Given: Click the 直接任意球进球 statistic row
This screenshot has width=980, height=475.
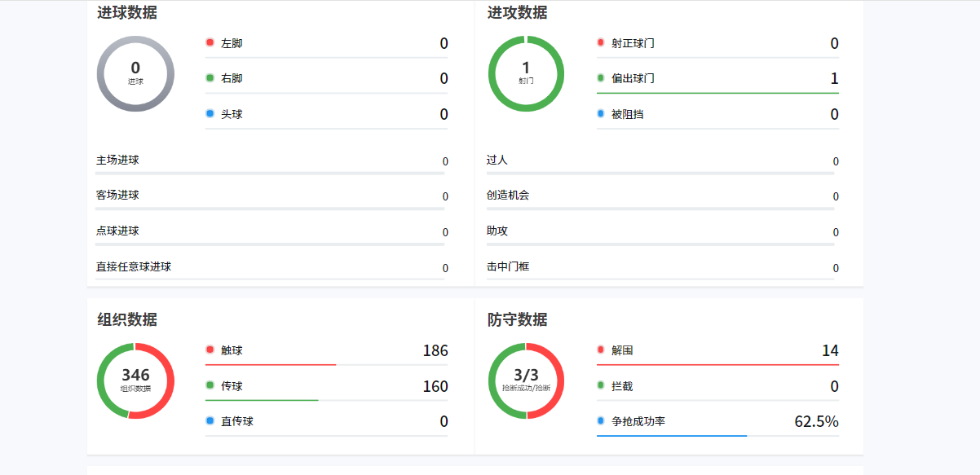Looking at the screenshot, I should click(269, 266).
